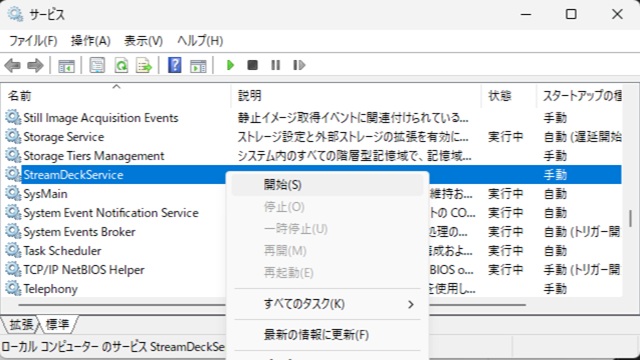Click description starting システム内のすべての階層型
The image size is (640, 360).
354,156
